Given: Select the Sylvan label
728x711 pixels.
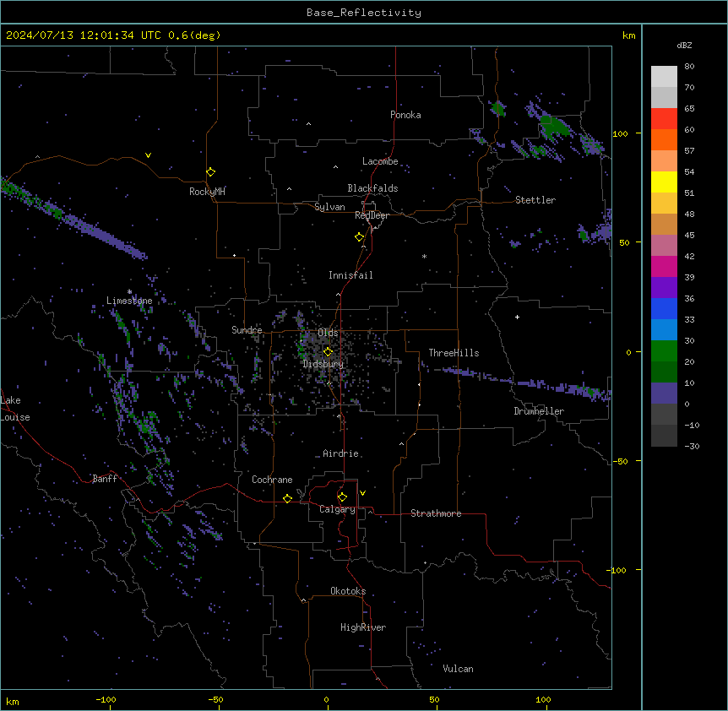Looking at the screenshot, I should click(x=329, y=207).
